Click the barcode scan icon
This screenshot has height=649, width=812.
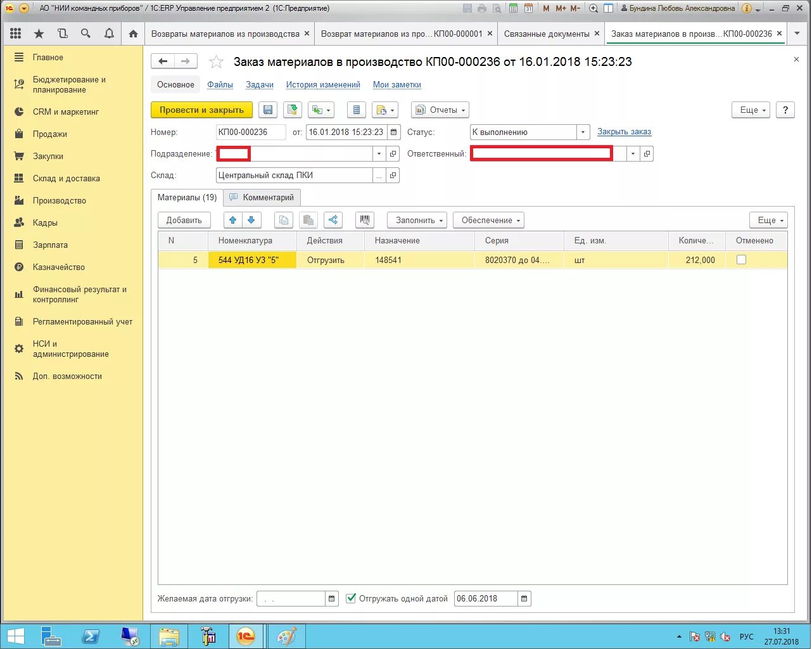365,220
